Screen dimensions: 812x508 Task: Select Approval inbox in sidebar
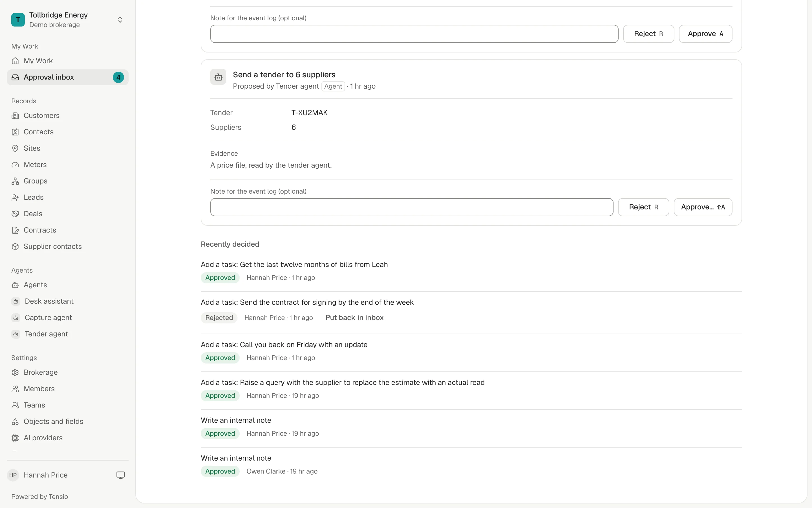(x=67, y=77)
